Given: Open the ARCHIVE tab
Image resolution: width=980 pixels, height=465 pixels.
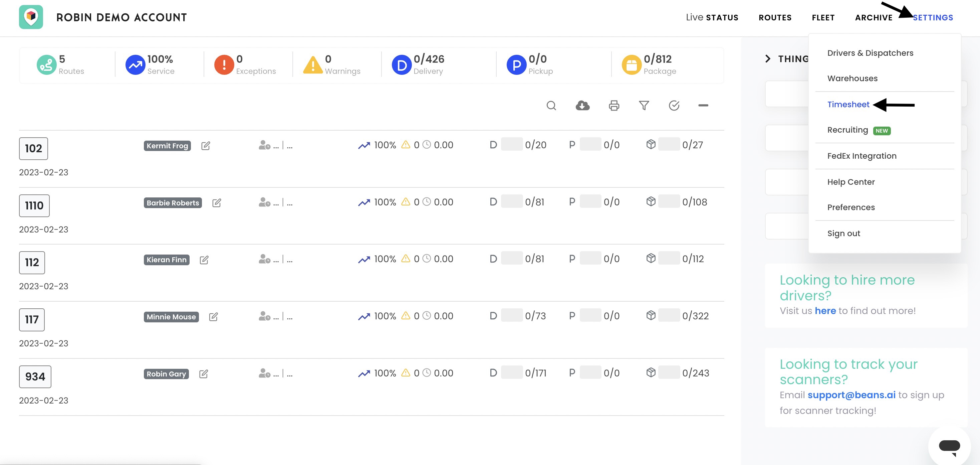Looking at the screenshot, I should click(x=874, y=17).
